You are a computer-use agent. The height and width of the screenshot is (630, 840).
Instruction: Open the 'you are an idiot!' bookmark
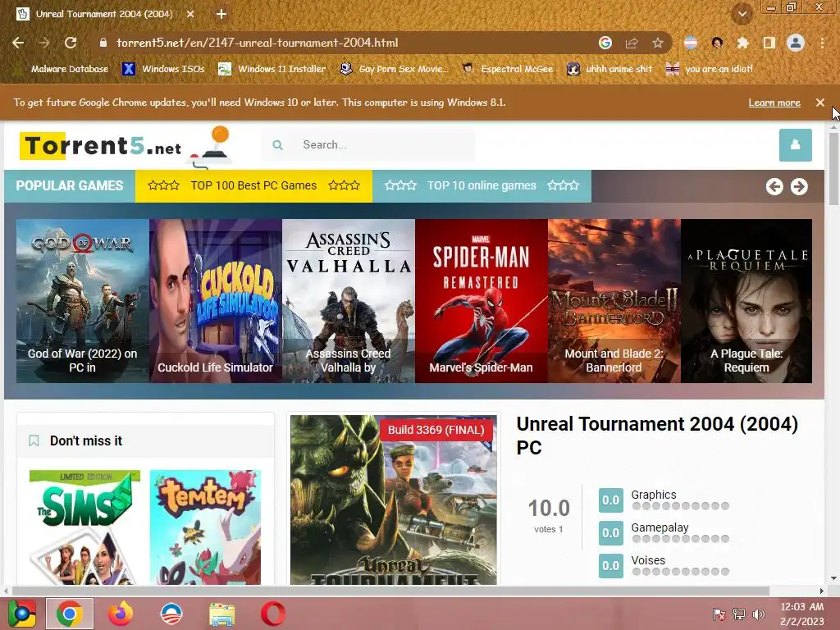(709, 69)
